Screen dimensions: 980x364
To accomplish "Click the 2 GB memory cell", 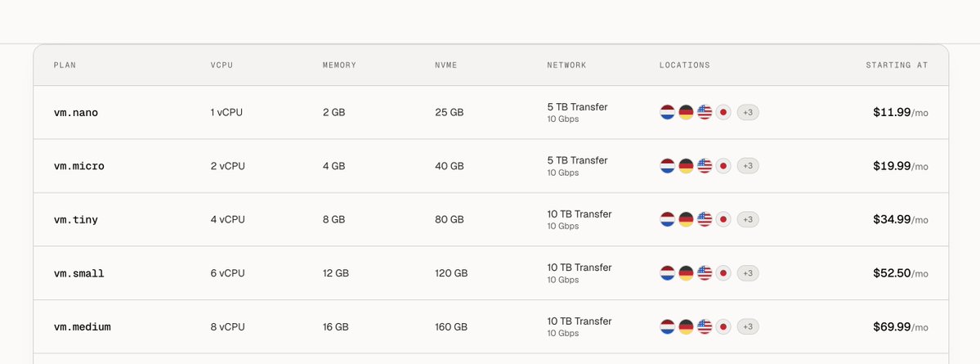I will [x=333, y=113].
